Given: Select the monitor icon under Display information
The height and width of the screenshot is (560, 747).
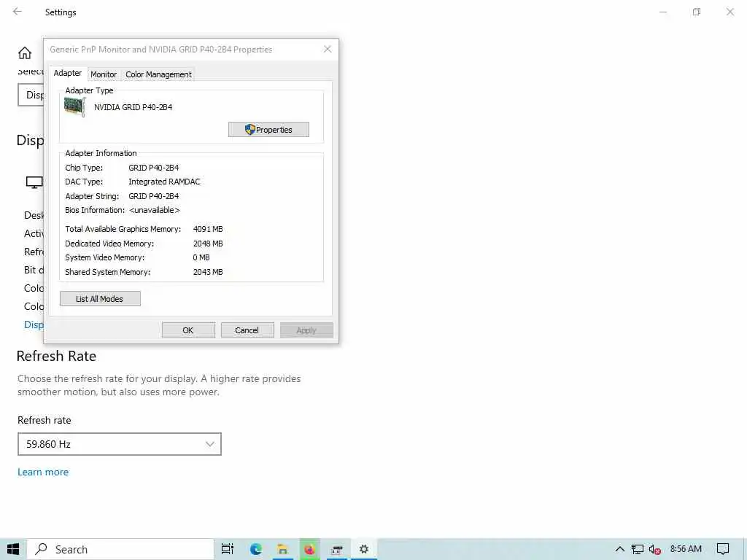Looking at the screenshot, I should 34,182.
